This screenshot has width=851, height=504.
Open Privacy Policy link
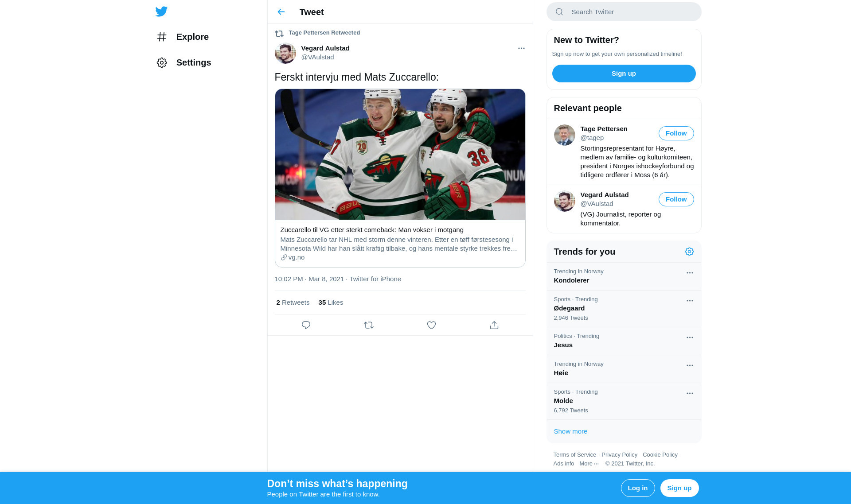click(620, 455)
